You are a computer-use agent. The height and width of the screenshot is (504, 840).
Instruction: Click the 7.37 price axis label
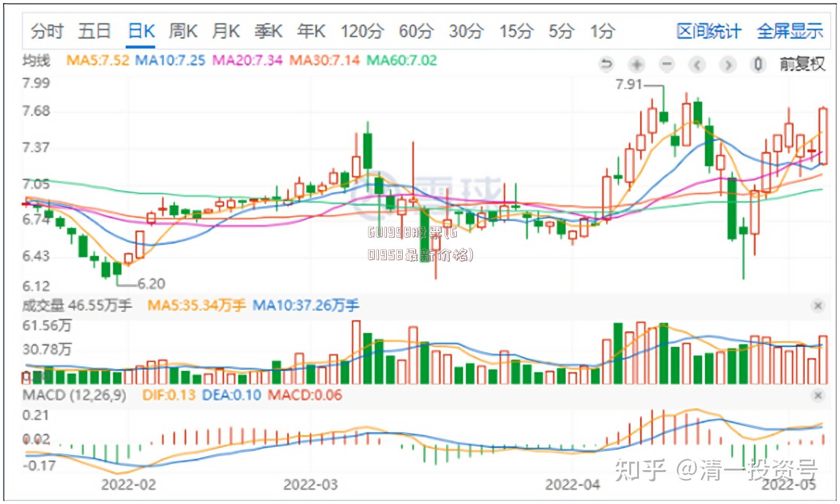36,147
